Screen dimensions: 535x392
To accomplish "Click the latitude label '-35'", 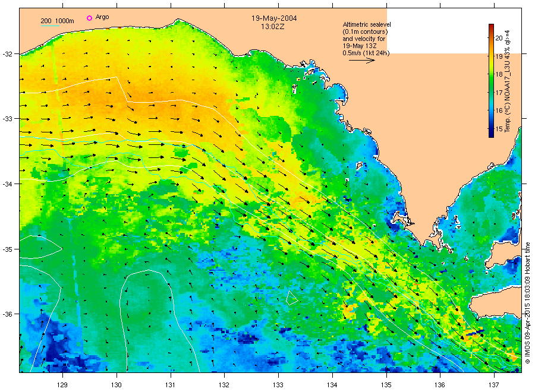I will [7, 249].
